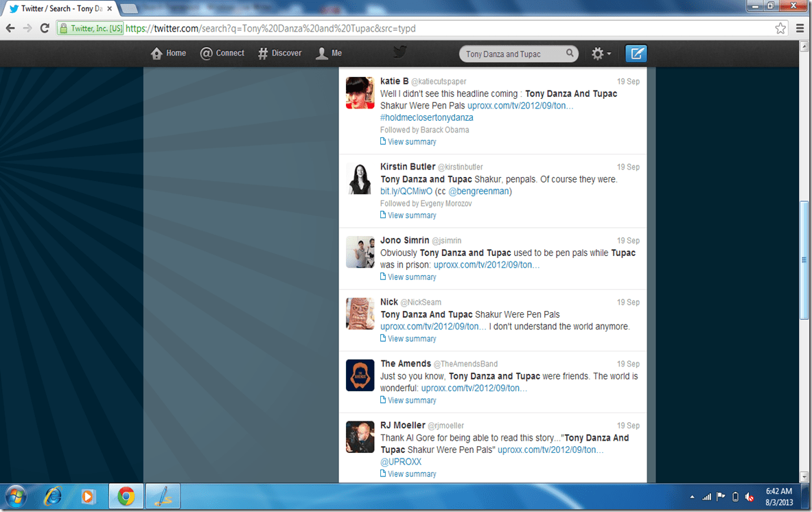Screen dimensions: 812x512
Task: Click the page vertical scrollbar thumb
Action: 804,259
